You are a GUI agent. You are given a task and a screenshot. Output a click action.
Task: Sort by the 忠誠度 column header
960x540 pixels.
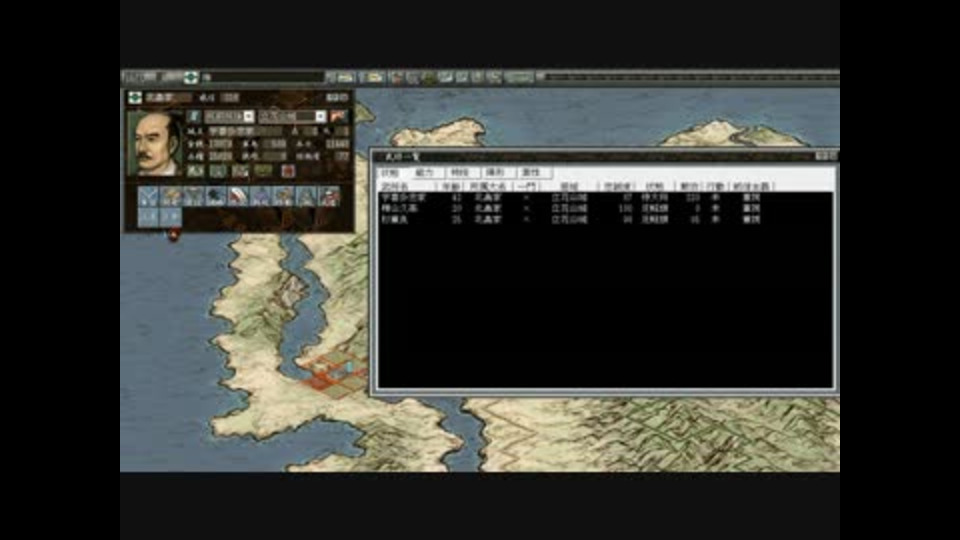coord(617,186)
